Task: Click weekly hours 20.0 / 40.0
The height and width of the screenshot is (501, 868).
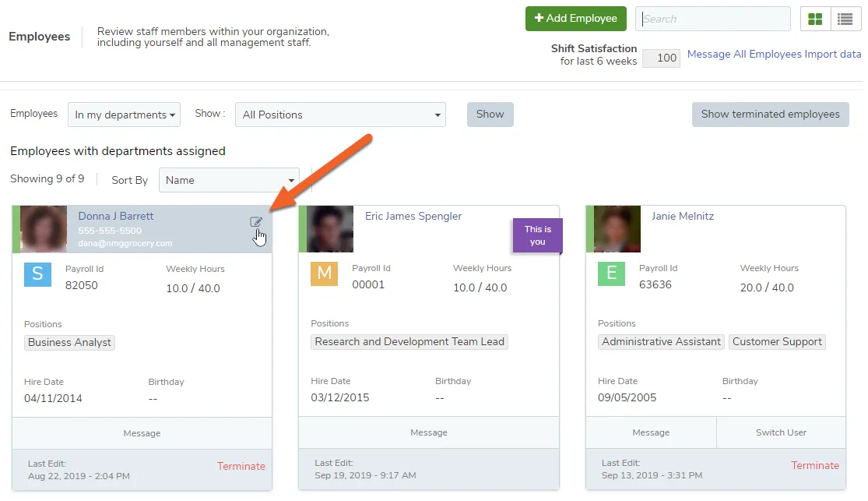Action: [767, 288]
